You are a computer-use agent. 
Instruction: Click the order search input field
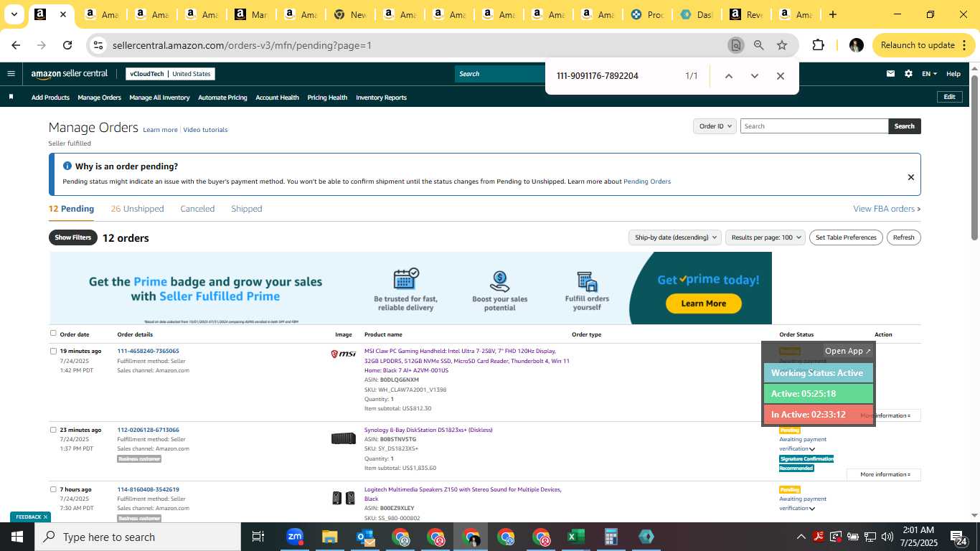[x=814, y=126]
